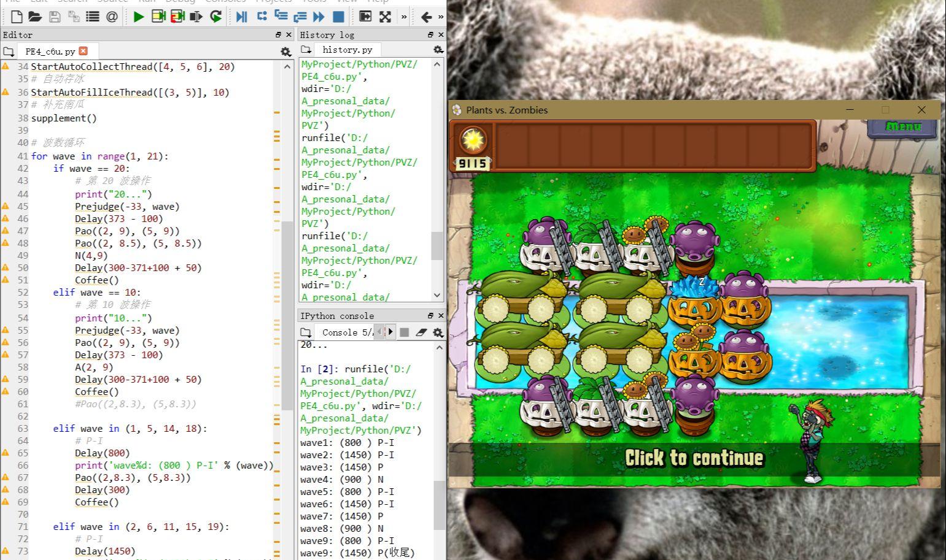This screenshot has height=560, width=946.
Task: Open the IPython console options gear menu
Action: click(x=438, y=332)
